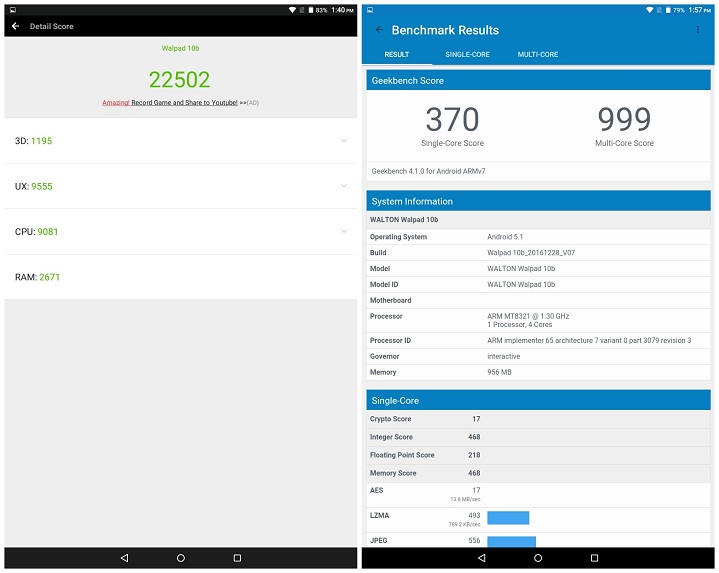Tap the JPEG score bar
Viewport: 719px width, 573px height.
pos(511,541)
